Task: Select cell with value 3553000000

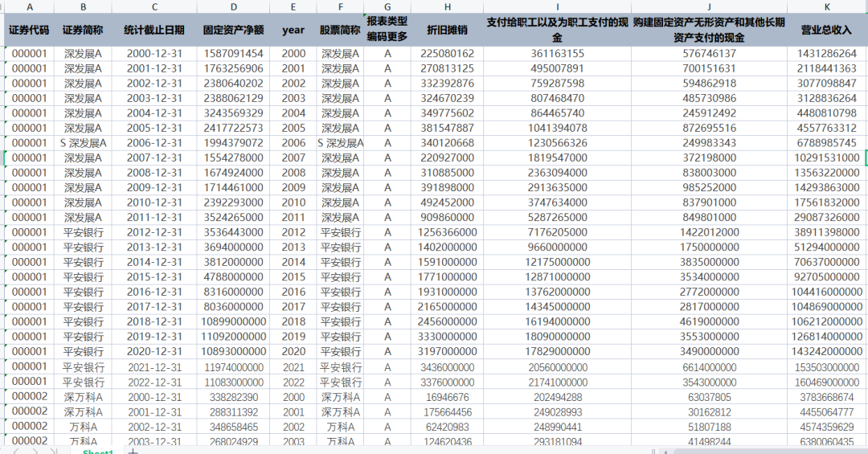Action: tap(709, 337)
